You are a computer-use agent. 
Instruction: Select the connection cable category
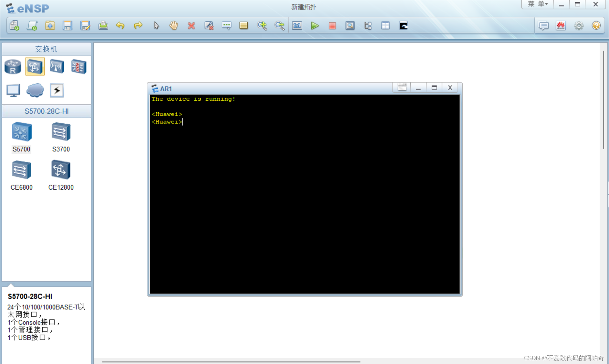57,90
